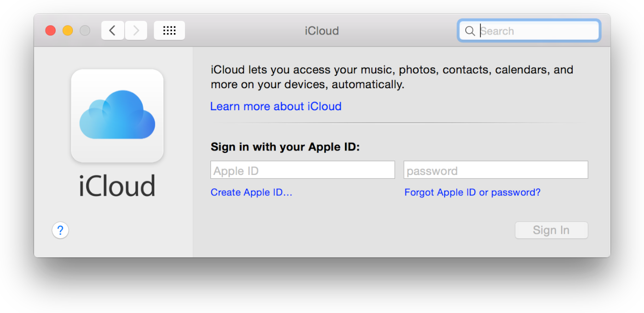The image size is (644, 313).
Task: Click the blue iCloud cloud icon
Action: 117,115
